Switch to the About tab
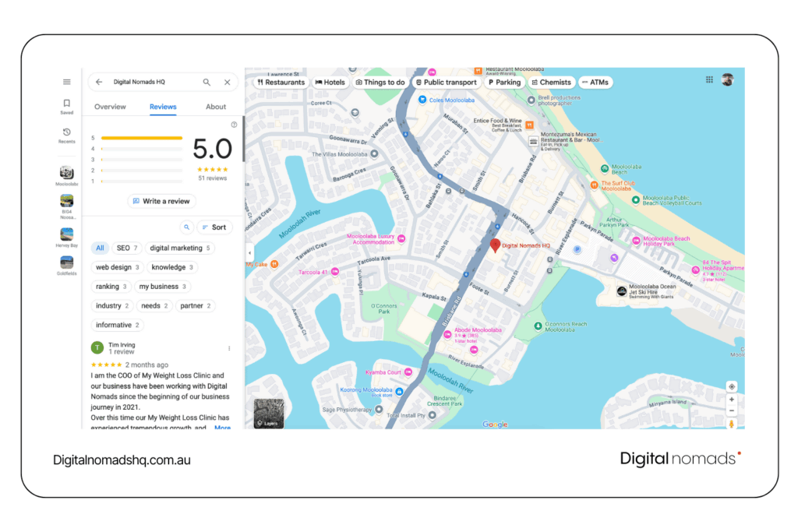Viewport: 798px width, 532px height. (216, 107)
